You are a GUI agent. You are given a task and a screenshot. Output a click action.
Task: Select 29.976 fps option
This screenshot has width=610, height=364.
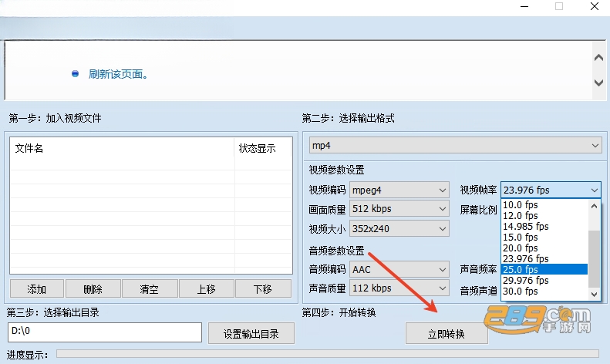coord(544,280)
